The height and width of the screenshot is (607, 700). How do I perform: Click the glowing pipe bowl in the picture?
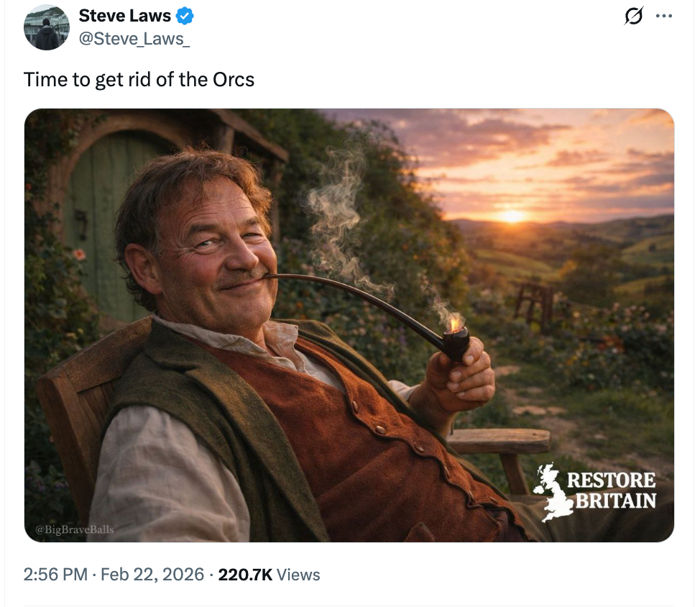[455, 337]
